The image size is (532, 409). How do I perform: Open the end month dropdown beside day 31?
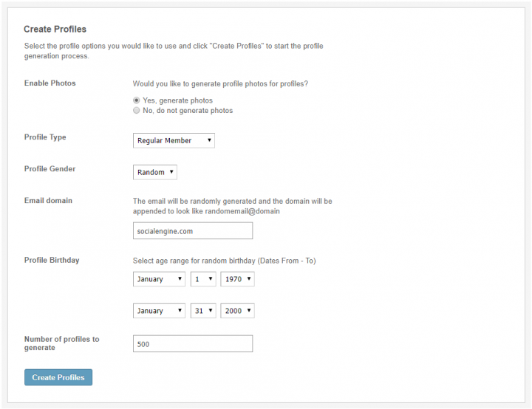point(159,310)
